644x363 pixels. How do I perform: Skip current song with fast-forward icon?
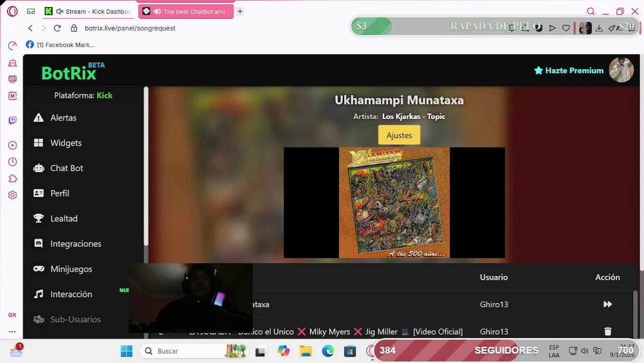pyautogui.click(x=607, y=304)
